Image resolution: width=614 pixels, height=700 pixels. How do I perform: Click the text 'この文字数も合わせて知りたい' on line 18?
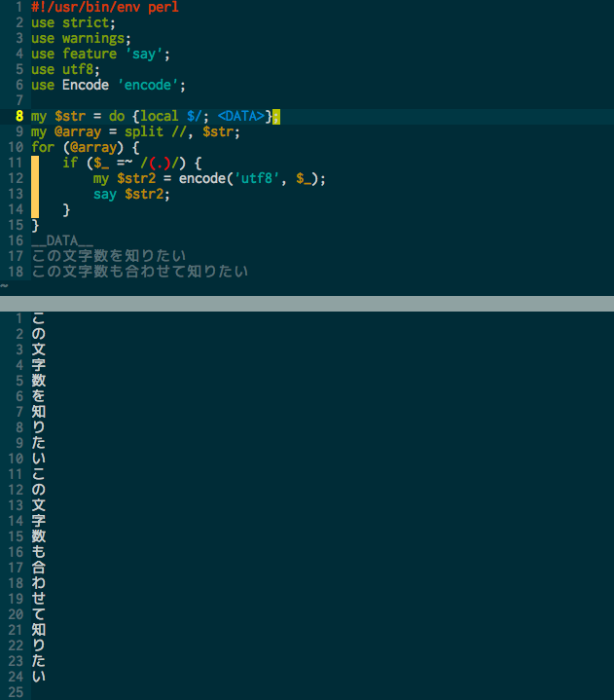coord(140,272)
